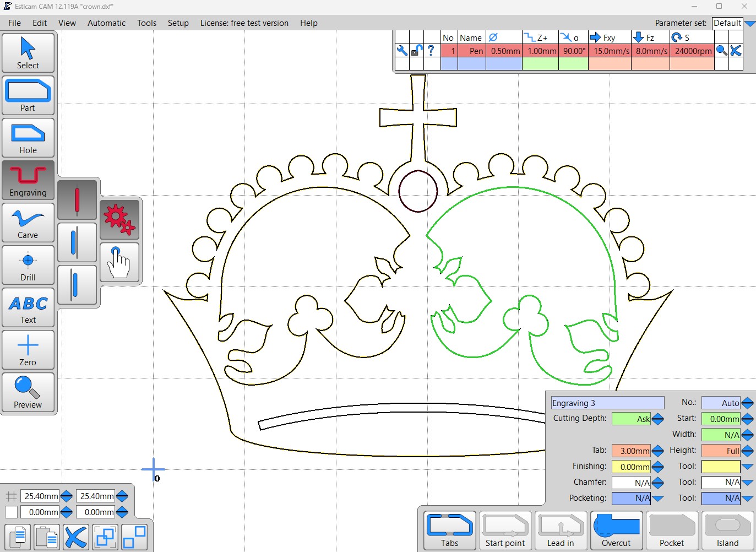Open the Setup menu
Viewport: 756px width, 552px height.
tap(178, 23)
